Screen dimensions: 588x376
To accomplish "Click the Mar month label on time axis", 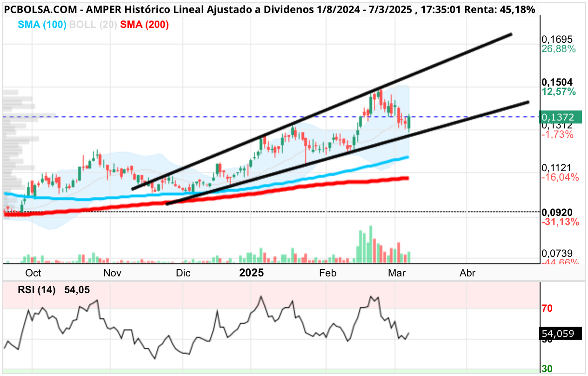I will tap(397, 273).
